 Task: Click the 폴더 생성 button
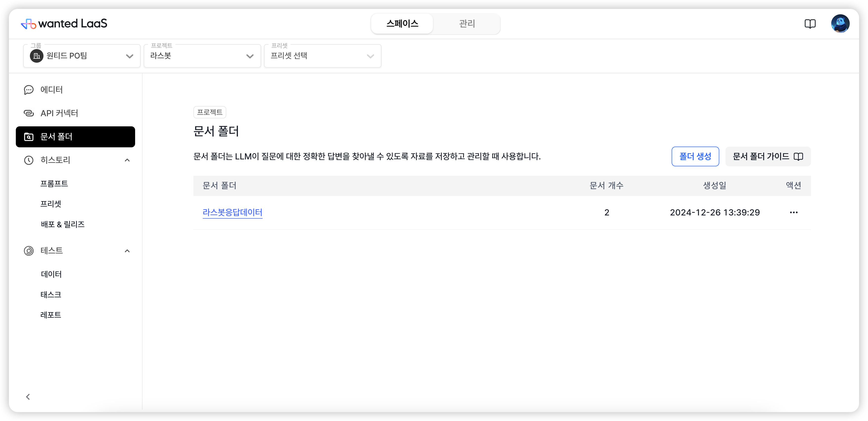[x=695, y=156]
